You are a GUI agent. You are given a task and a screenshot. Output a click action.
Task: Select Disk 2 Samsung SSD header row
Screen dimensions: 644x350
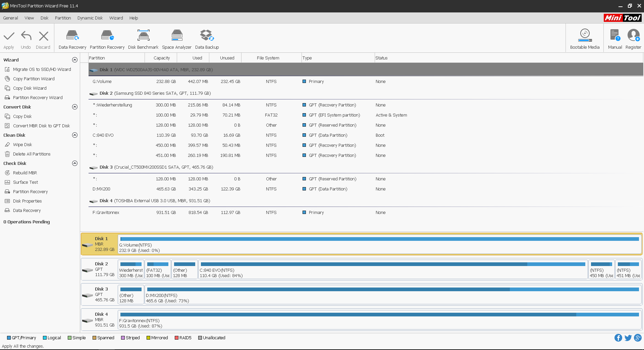366,93
